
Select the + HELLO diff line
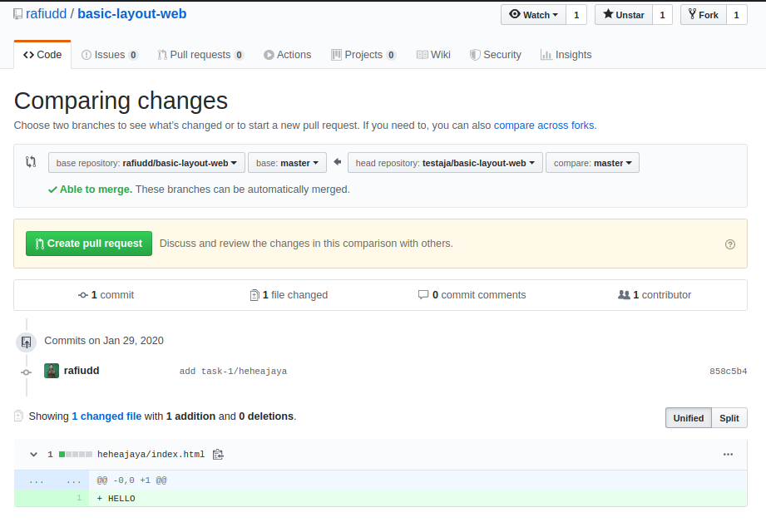418,498
